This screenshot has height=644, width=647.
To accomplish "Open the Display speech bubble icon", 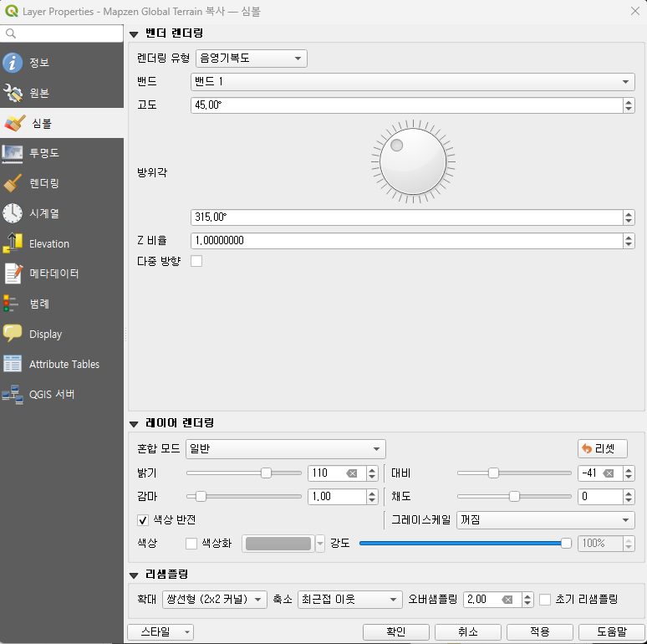I will pos(13,334).
